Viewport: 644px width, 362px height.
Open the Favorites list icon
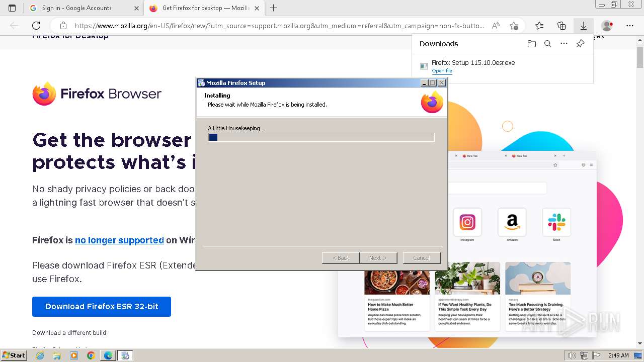click(x=539, y=26)
